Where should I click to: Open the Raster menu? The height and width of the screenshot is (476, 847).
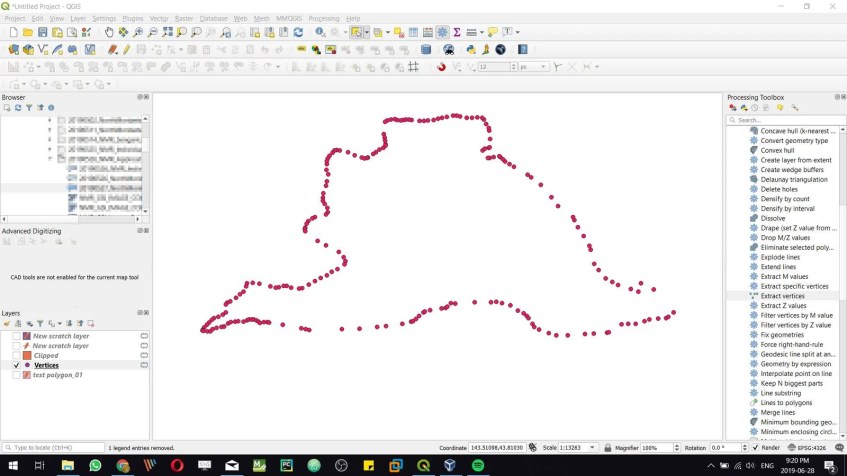(x=184, y=18)
